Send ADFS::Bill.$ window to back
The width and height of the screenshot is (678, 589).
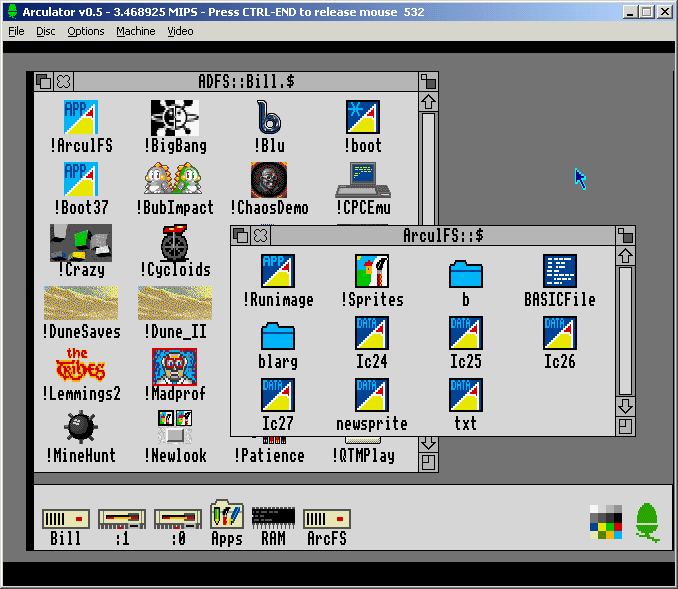pyautogui.click(x=44, y=81)
